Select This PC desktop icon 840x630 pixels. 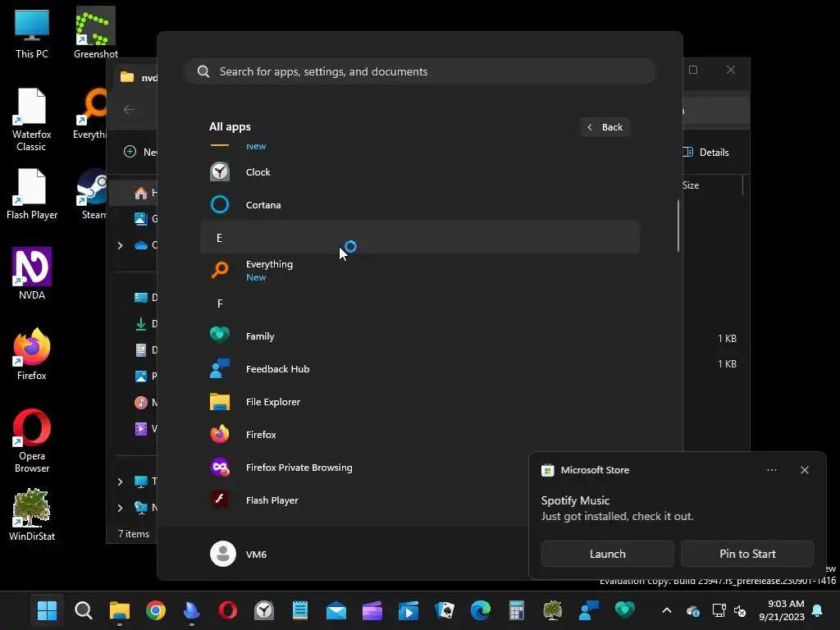point(32,33)
